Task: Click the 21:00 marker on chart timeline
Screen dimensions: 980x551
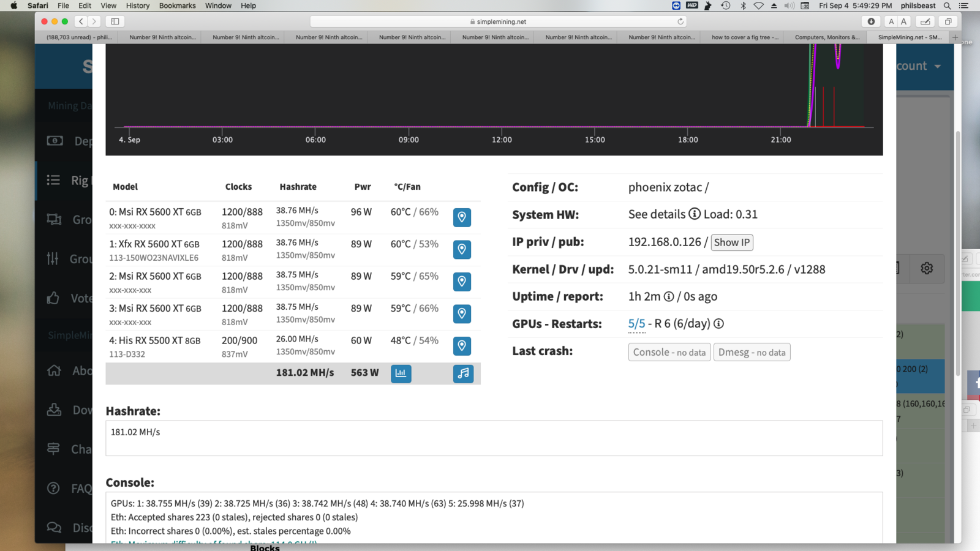Action: pyautogui.click(x=781, y=140)
